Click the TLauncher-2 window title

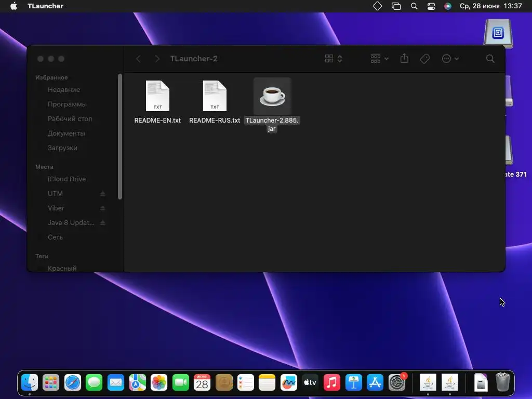(x=194, y=59)
